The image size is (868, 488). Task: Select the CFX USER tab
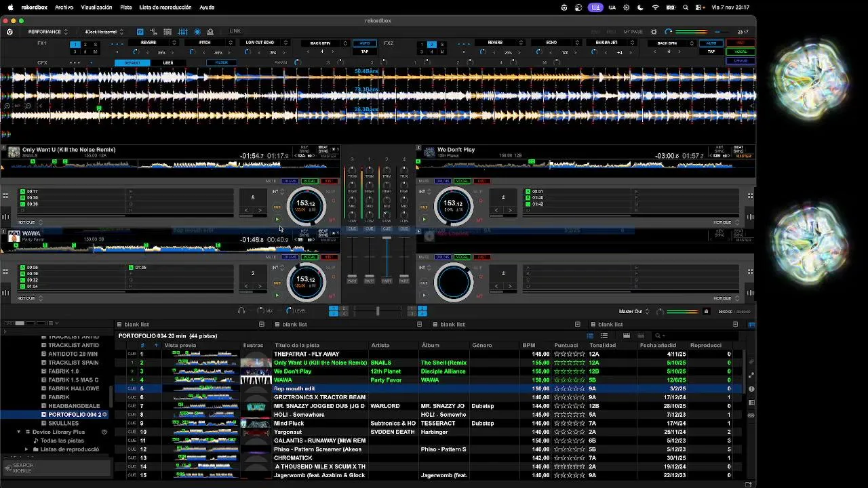[x=167, y=63]
